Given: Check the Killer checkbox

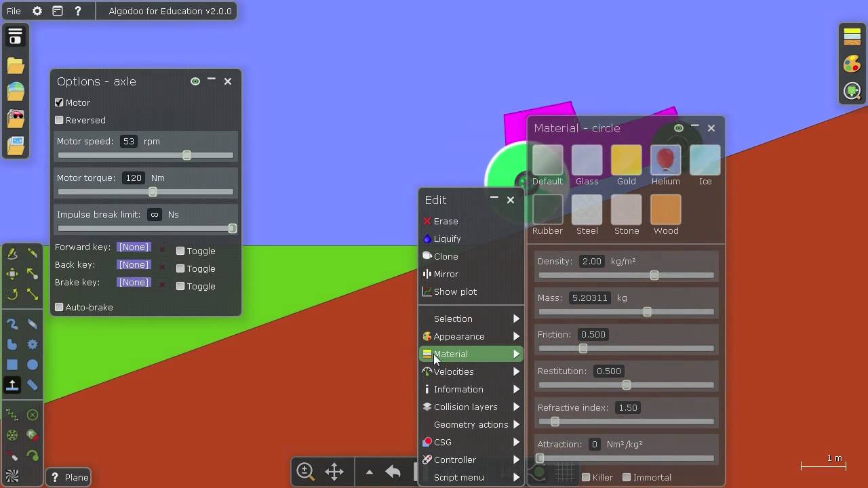Looking at the screenshot, I should tap(586, 477).
